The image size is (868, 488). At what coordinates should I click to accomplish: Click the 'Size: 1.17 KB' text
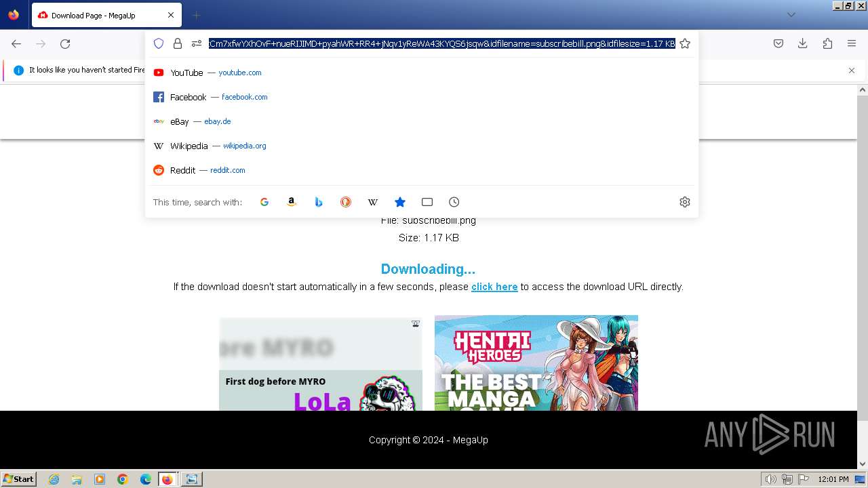point(429,238)
